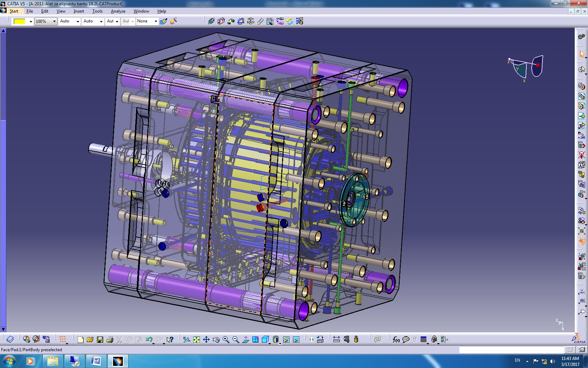Open the None layer dropdown

[156, 21]
